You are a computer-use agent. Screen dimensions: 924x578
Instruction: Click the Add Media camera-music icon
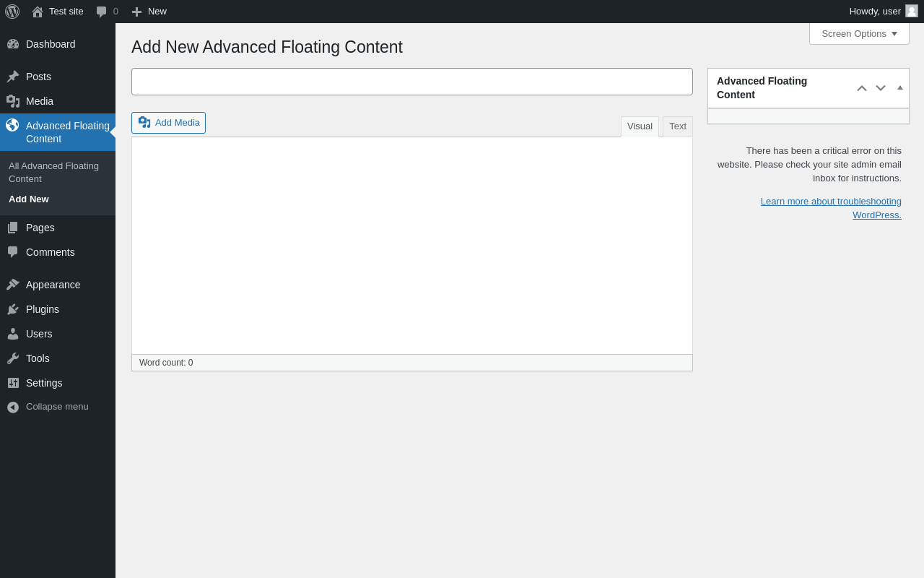click(x=144, y=122)
